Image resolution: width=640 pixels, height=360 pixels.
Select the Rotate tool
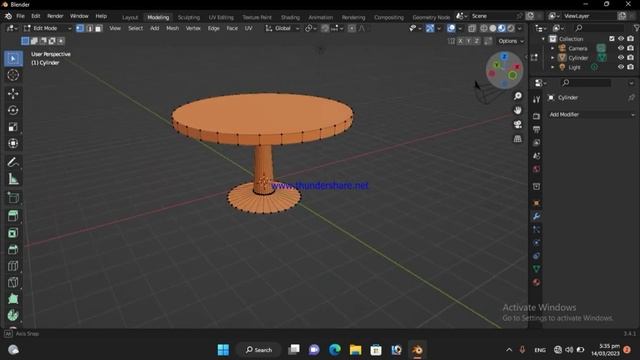coord(13,110)
